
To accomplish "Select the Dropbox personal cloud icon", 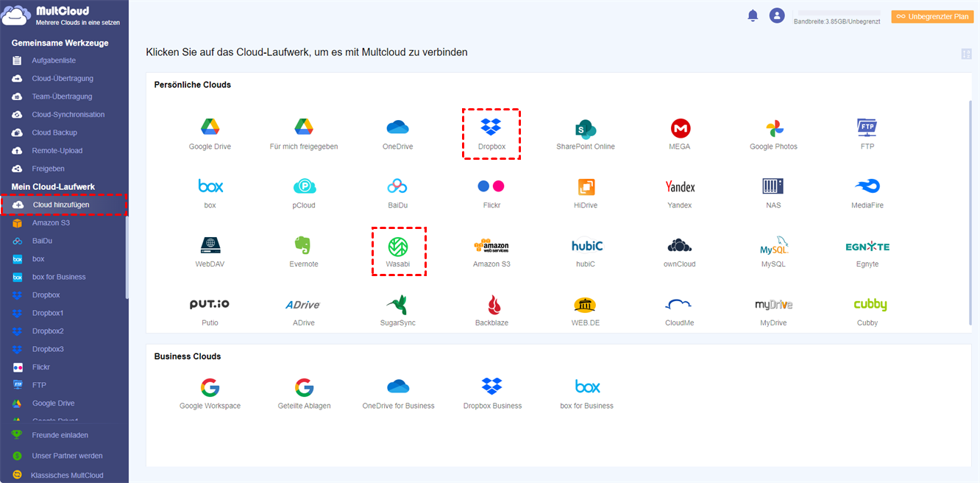I will coord(491,127).
